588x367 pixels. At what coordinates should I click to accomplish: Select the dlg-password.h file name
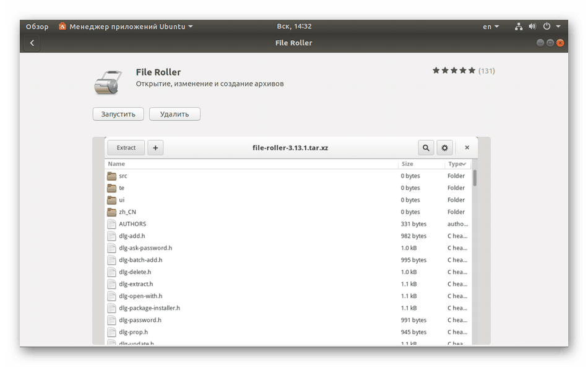[141, 320]
